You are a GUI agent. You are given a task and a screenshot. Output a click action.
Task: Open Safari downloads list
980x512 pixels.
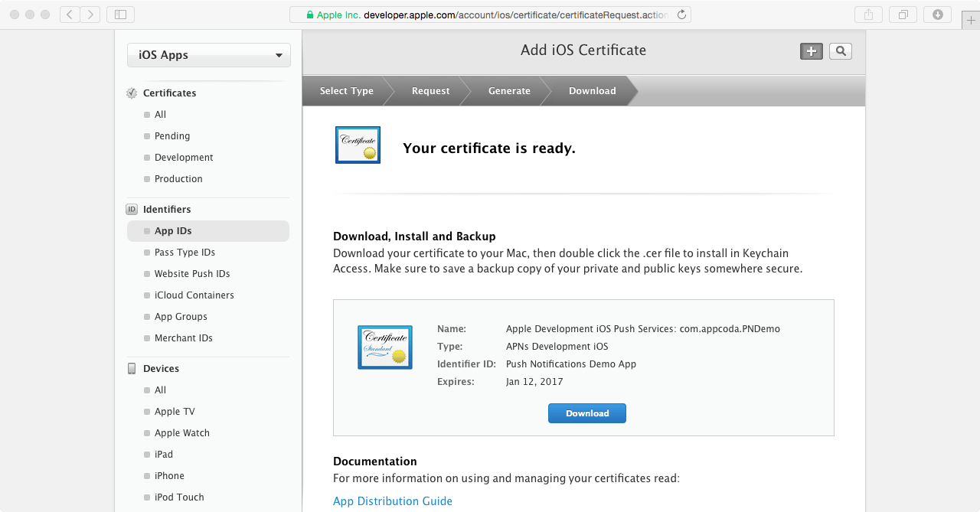[938, 15]
